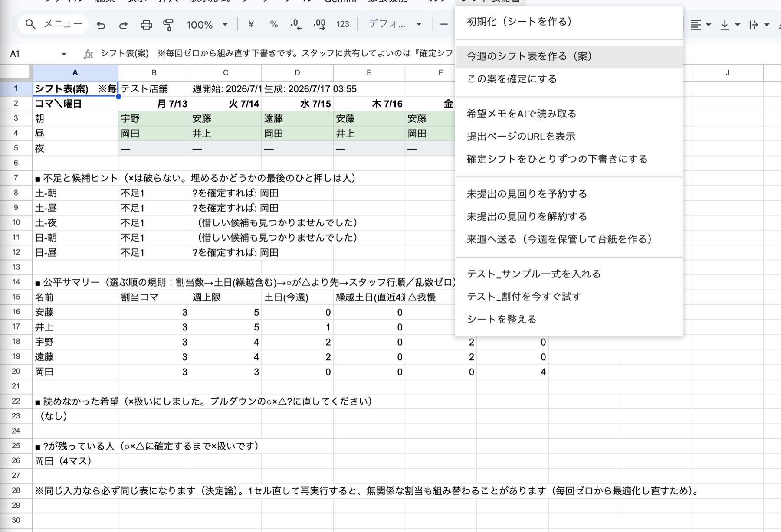Select column B header
781x532 pixels.
click(x=154, y=72)
